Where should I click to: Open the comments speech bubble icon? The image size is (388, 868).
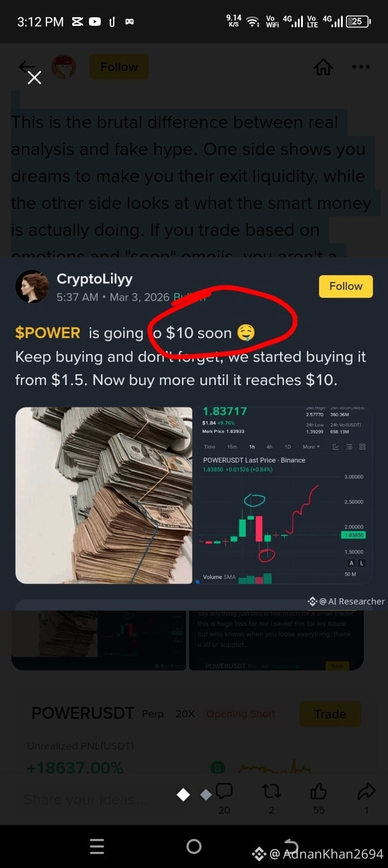click(224, 791)
